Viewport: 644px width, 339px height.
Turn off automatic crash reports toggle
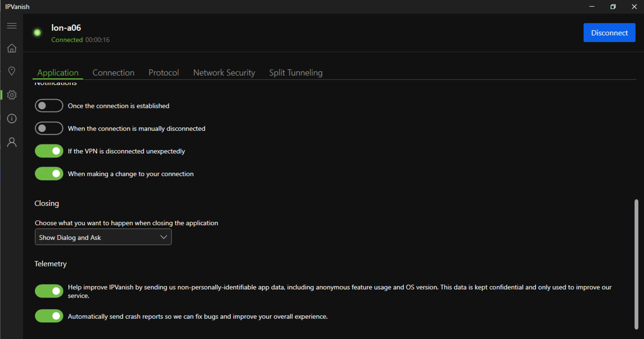49,316
